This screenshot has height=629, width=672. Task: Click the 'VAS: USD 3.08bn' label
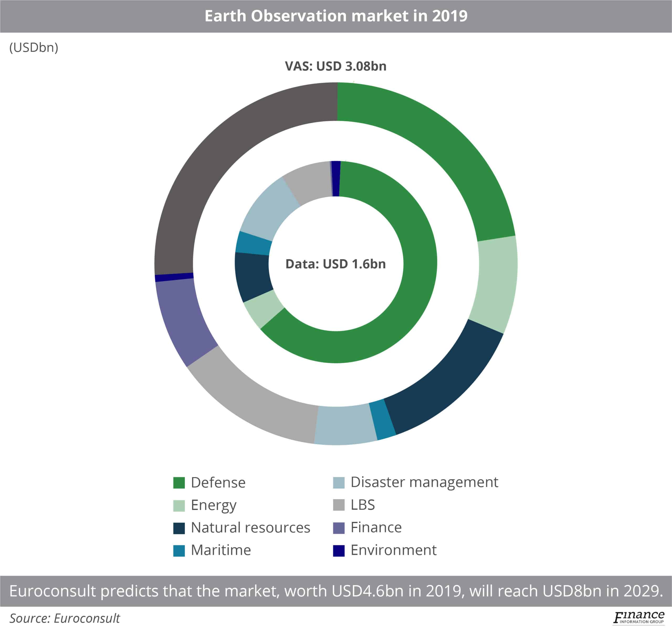coord(336,67)
